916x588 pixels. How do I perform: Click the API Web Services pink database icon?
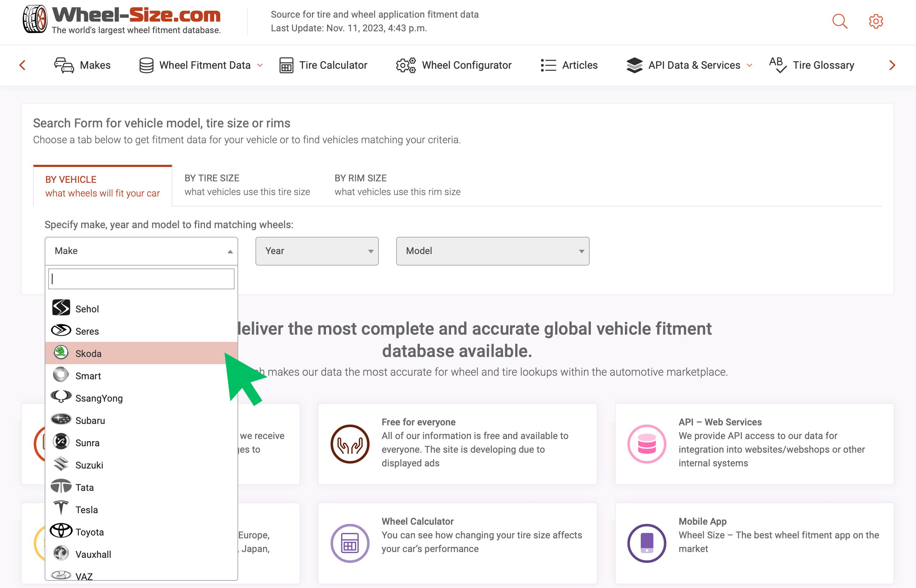coord(647,444)
